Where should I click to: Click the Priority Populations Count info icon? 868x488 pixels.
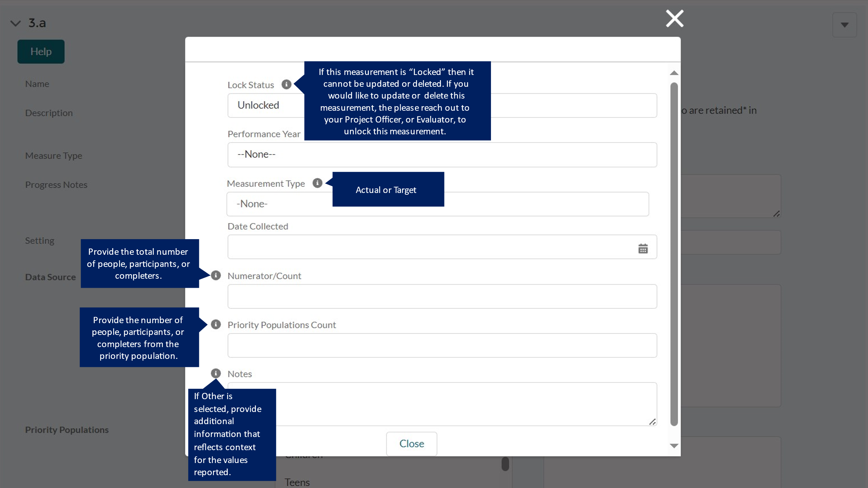click(216, 324)
